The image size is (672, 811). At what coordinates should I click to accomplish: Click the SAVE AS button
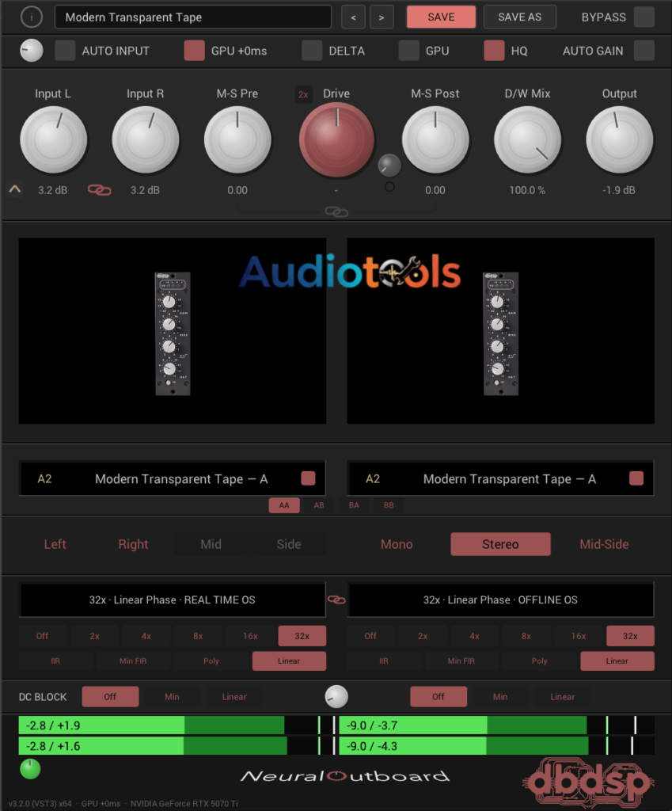[519, 17]
